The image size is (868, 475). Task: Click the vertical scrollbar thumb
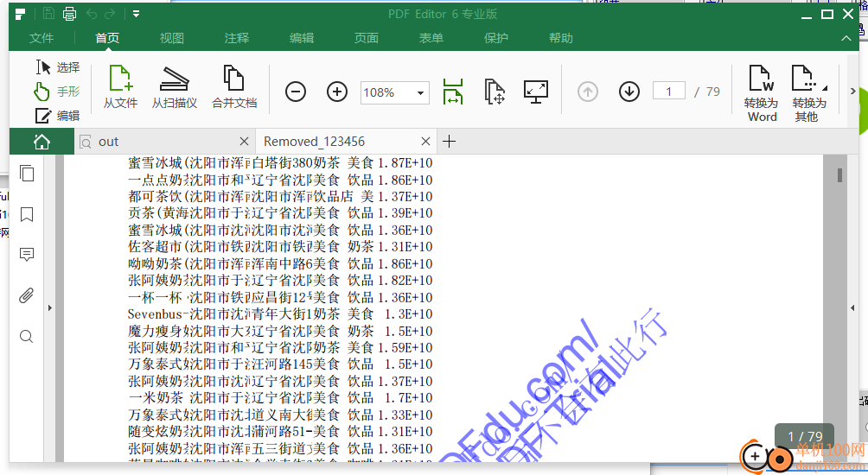(x=839, y=175)
